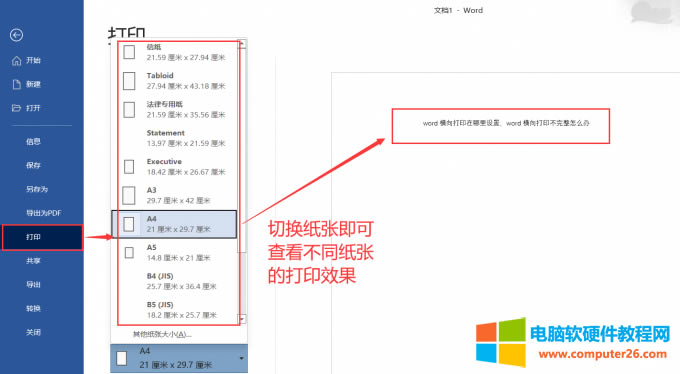Open 其他纸张大小 custom size option
This screenshot has width=680, height=374.
(162, 334)
